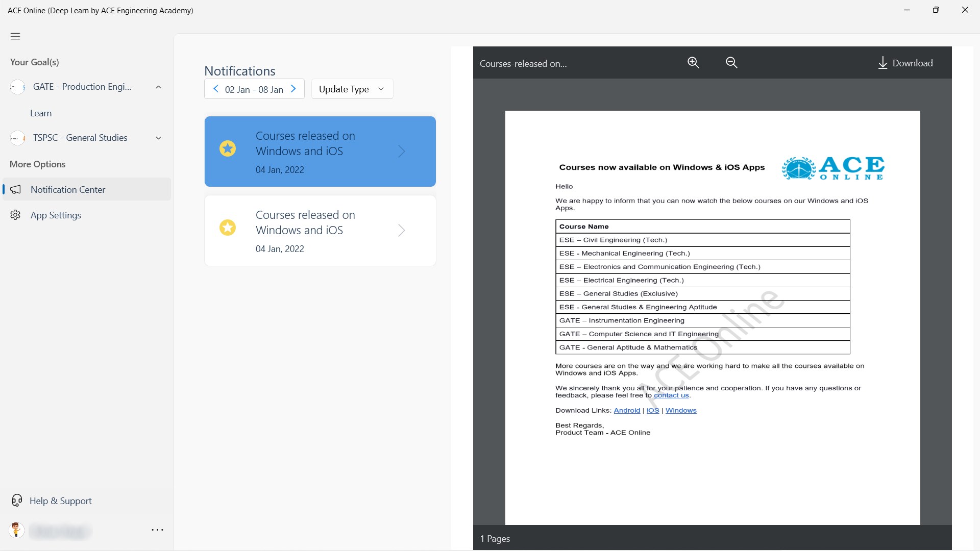Open the Learn section
980x551 pixels.
point(41,113)
